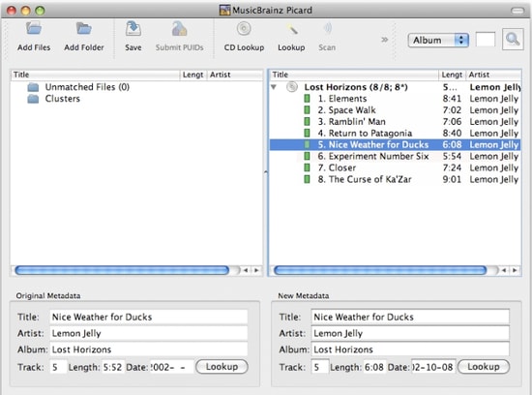Image resolution: width=532 pixels, height=395 pixels.
Task: Save files using the Save icon
Action: [x=133, y=28]
